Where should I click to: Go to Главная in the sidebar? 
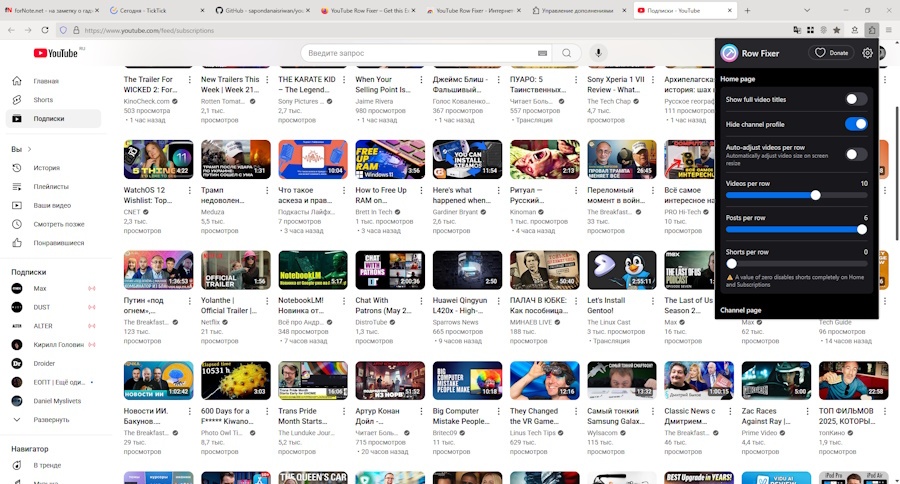click(45, 81)
